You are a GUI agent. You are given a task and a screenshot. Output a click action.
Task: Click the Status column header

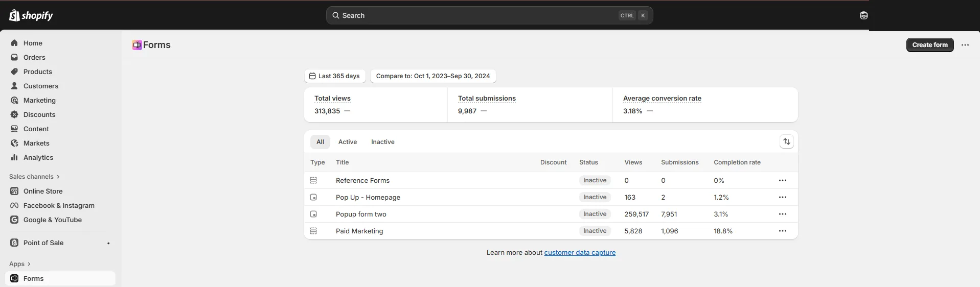pyautogui.click(x=588, y=162)
